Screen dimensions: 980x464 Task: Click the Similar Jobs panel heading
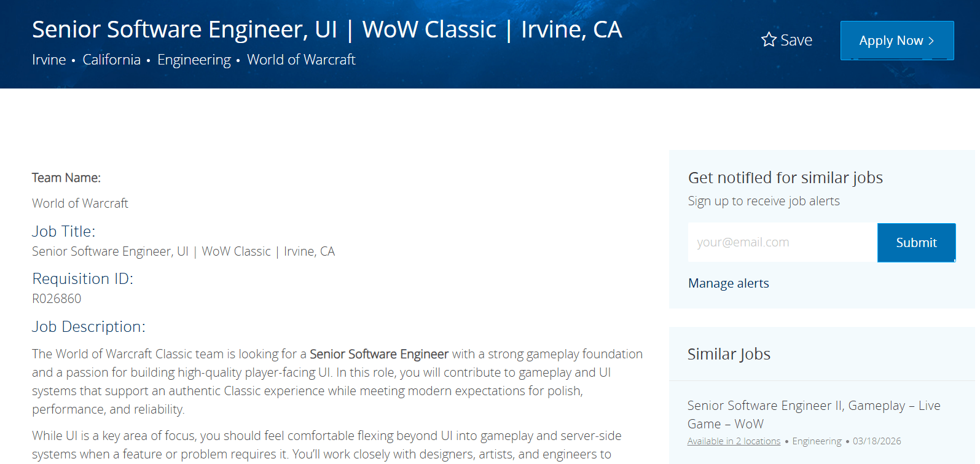click(x=729, y=354)
